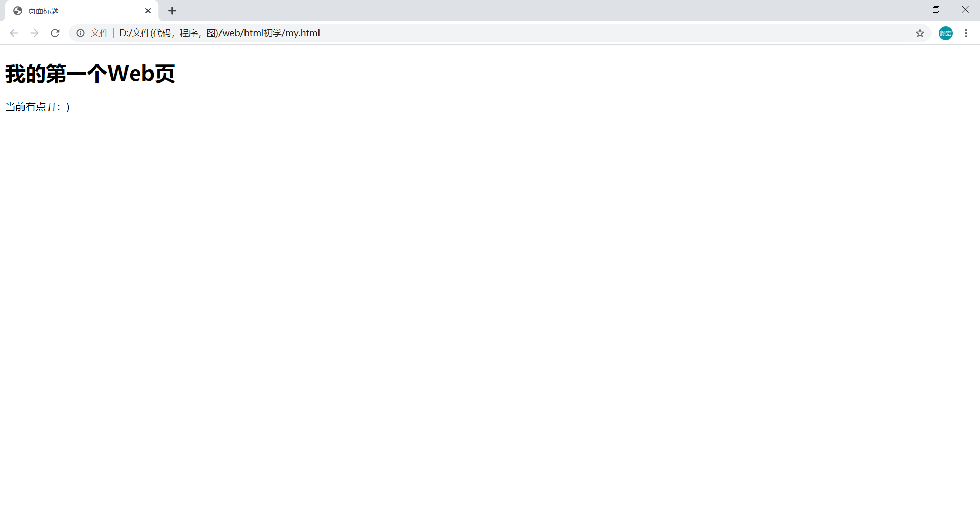Open the browser customization menu
Viewport: 980px width, 526px height.
pos(966,33)
